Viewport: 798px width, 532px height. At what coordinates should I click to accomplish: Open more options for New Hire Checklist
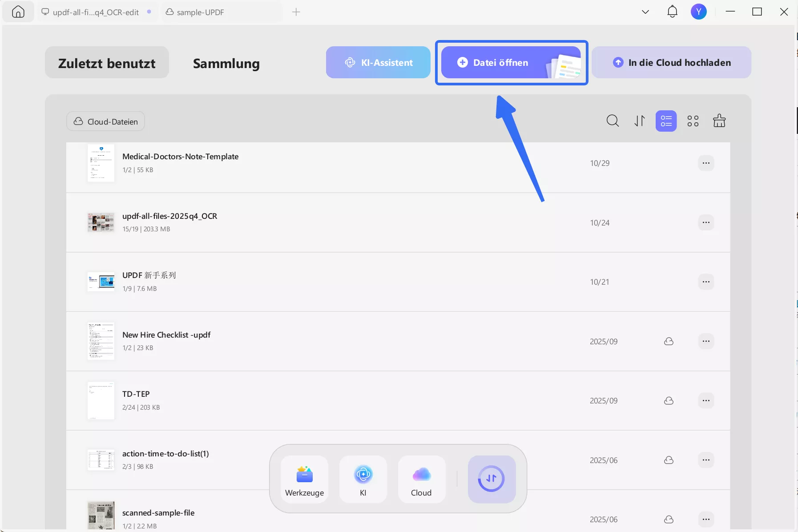[706, 341]
